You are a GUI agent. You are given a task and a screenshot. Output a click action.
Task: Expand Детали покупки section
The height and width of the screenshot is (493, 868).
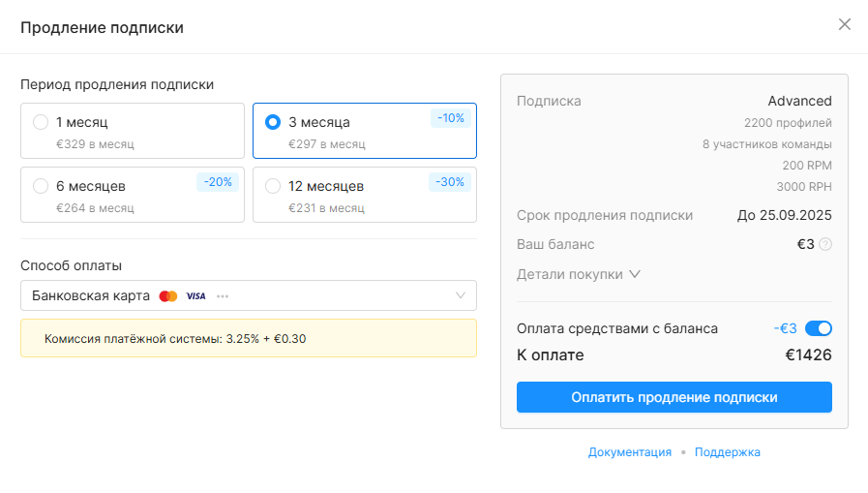pyautogui.click(x=579, y=275)
